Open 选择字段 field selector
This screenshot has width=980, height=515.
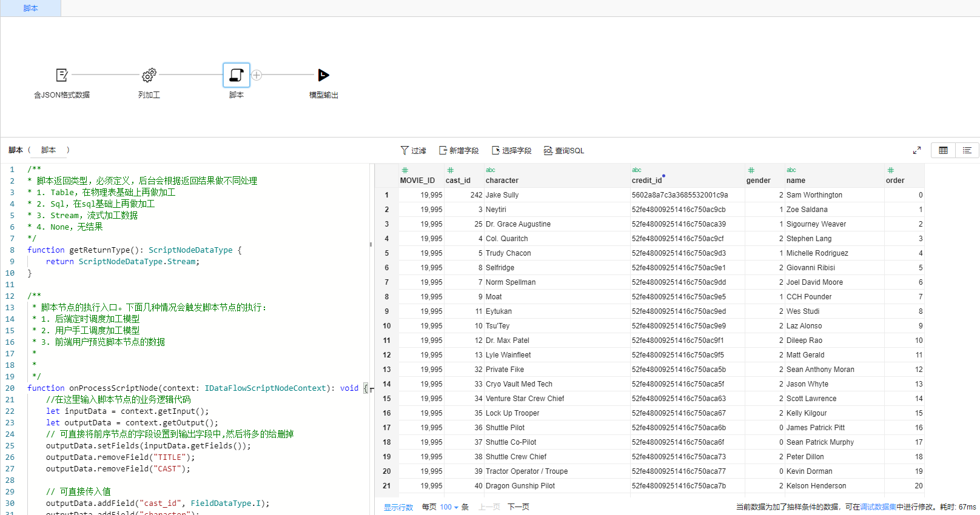[511, 150]
